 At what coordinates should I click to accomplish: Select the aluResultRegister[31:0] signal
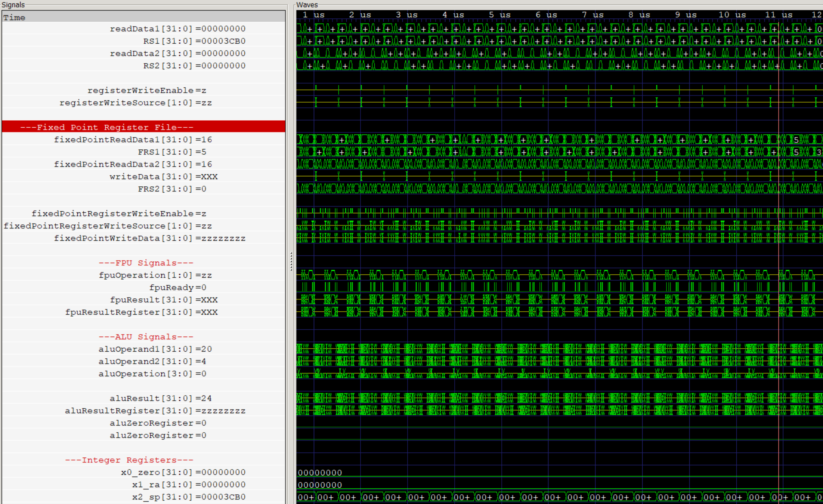pyautogui.click(x=144, y=411)
